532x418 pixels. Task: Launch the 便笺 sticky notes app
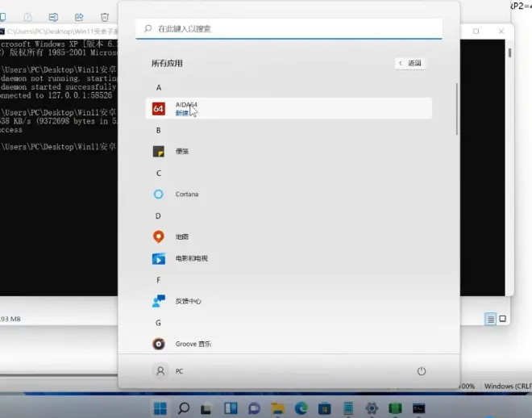point(289,152)
